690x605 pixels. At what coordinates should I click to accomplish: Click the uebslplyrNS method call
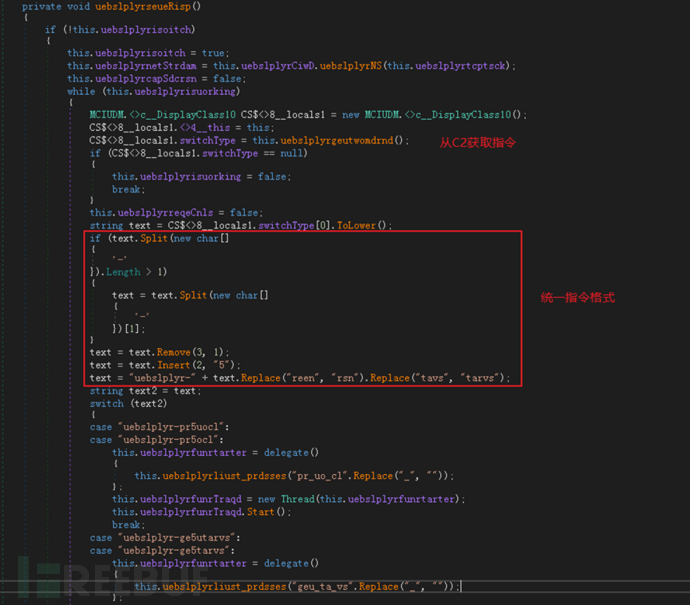coord(351,66)
